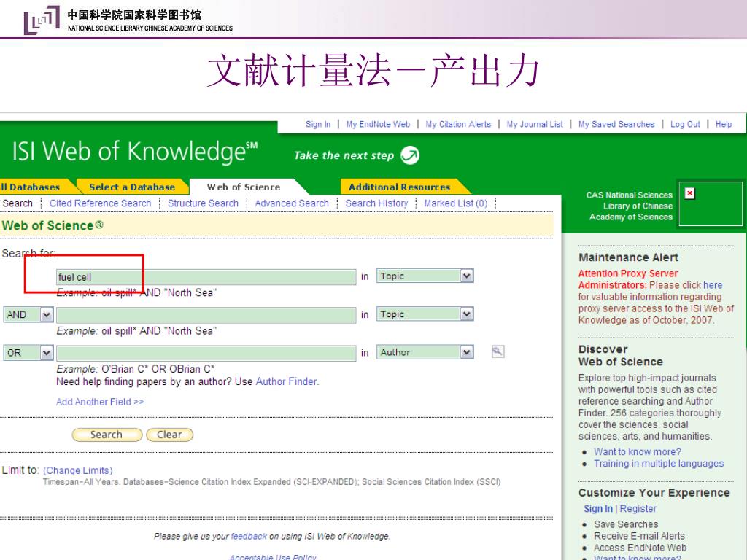The image size is (747, 560).
Task: Open the OR operator dropdown
Action: click(x=46, y=353)
